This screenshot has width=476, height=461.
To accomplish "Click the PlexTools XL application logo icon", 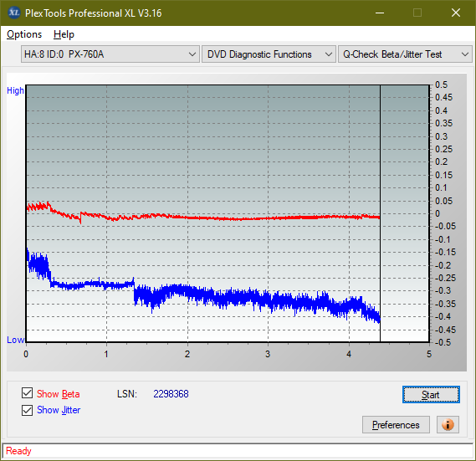I will 13,13.
